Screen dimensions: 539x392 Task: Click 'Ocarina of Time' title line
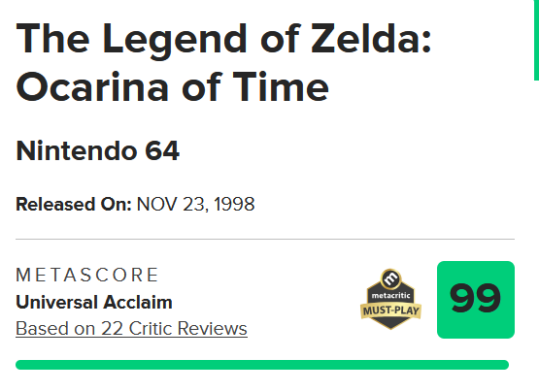click(x=172, y=86)
